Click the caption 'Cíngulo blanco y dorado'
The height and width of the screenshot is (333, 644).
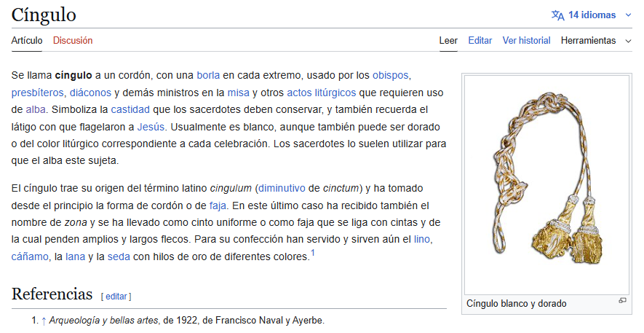pyautogui.click(x=516, y=304)
